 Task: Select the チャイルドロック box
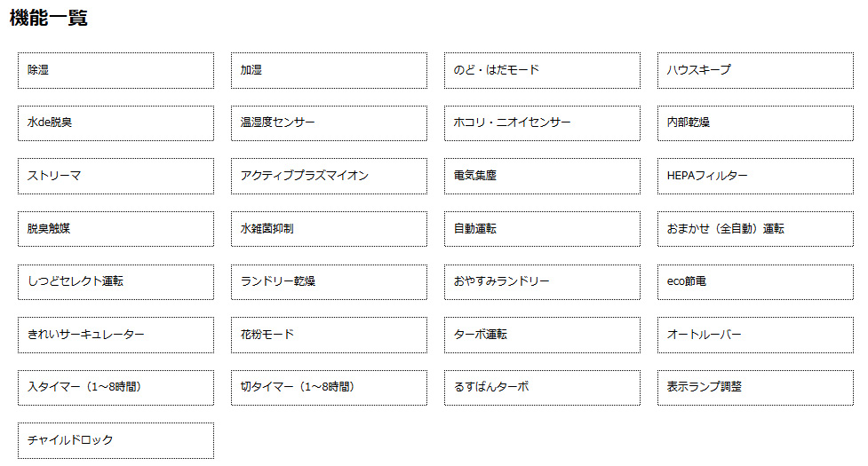pos(115,440)
